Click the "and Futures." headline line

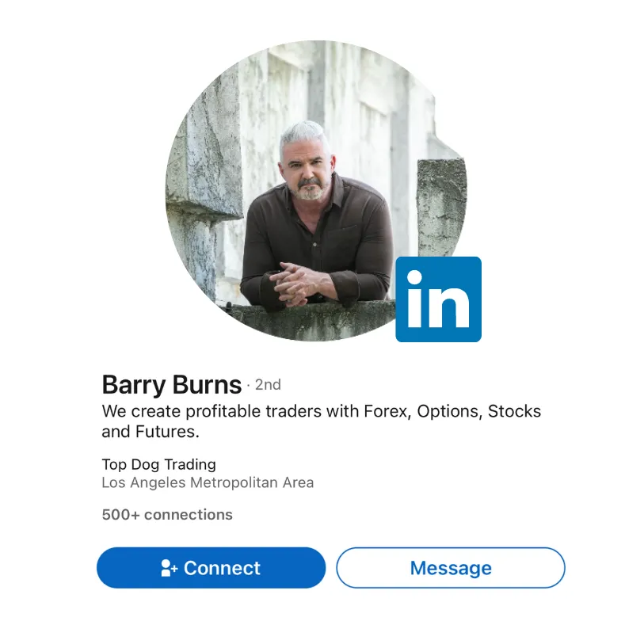pyautogui.click(x=151, y=432)
